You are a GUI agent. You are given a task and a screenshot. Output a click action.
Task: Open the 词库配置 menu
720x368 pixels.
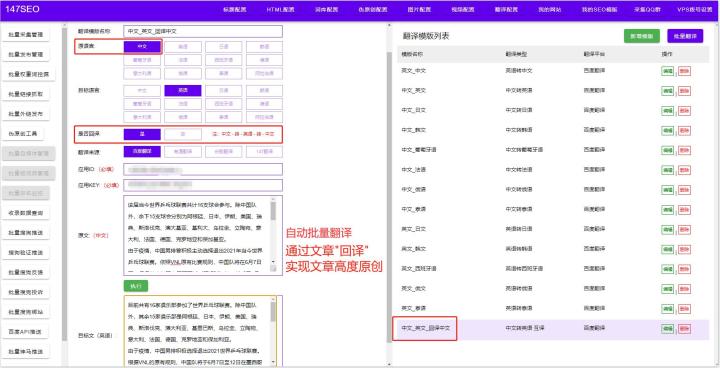326,10
